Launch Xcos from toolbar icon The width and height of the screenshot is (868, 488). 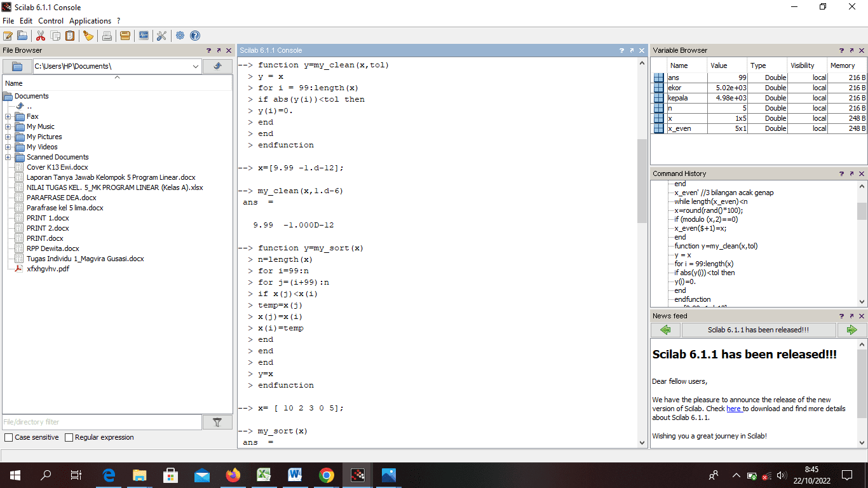point(144,36)
